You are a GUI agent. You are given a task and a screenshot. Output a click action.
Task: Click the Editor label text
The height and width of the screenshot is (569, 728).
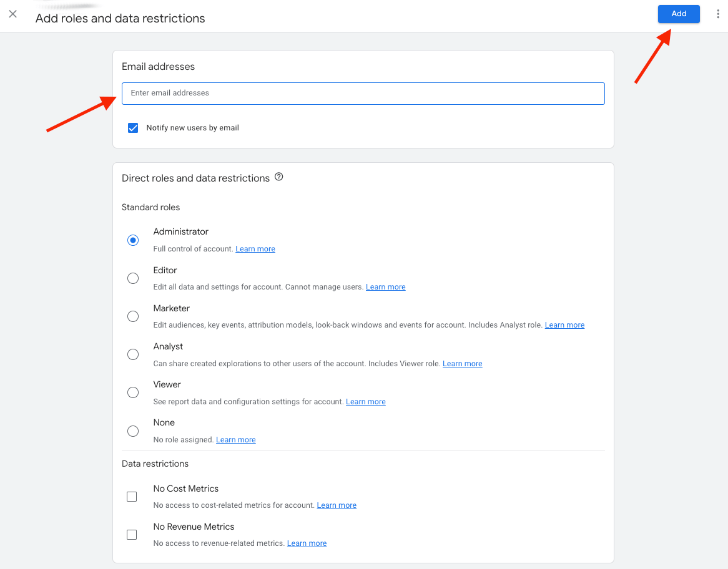[x=165, y=270]
